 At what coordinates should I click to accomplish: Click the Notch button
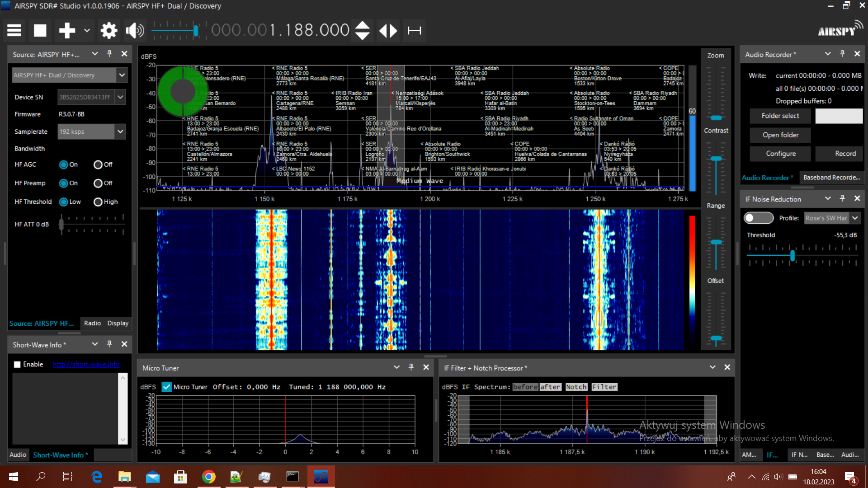[x=576, y=387]
